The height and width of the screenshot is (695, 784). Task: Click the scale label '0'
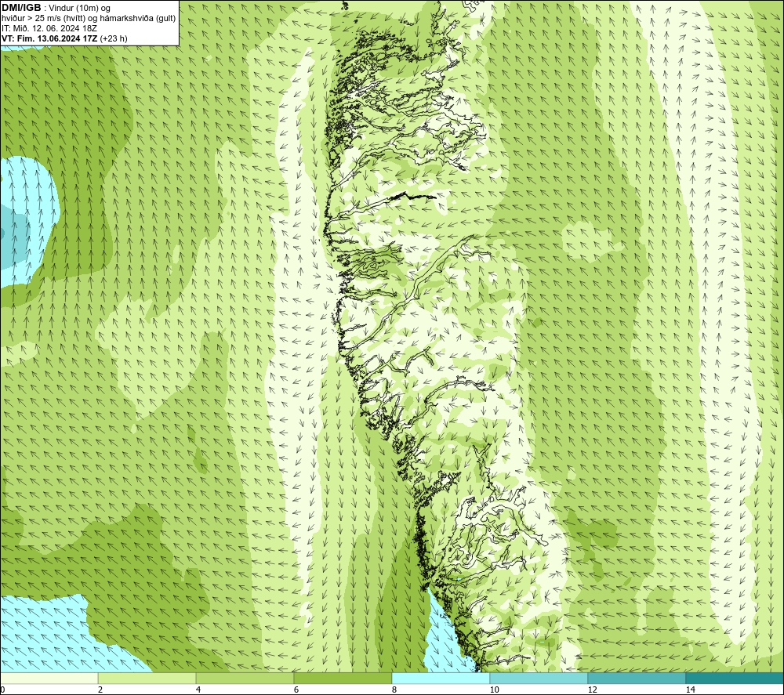click(2, 690)
